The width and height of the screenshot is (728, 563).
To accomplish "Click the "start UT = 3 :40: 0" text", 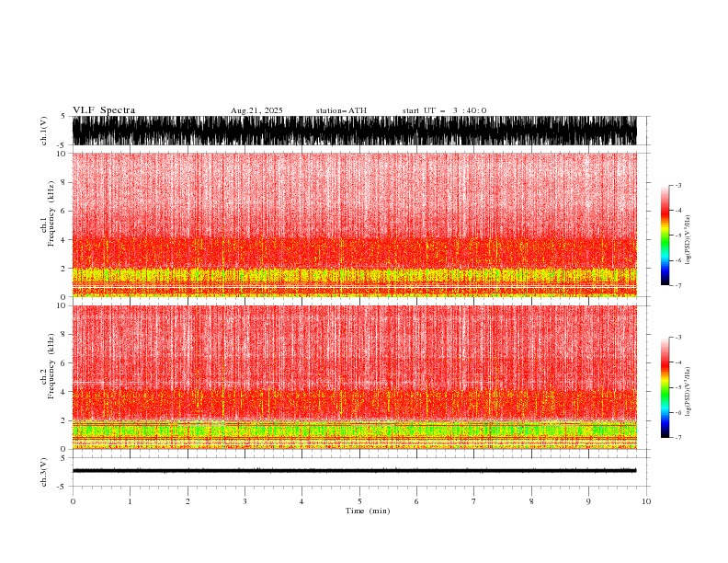I will click(x=444, y=110).
